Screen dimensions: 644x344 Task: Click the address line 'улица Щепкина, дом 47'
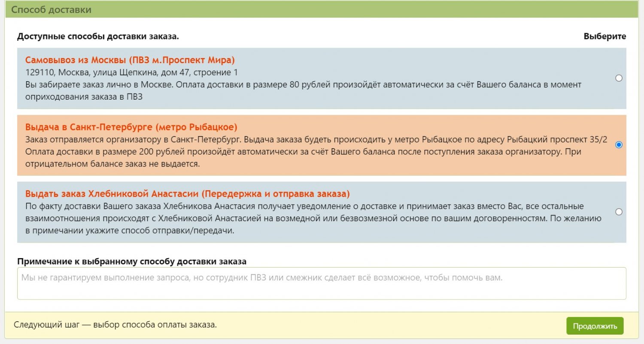pyautogui.click(x=131, y=72)
